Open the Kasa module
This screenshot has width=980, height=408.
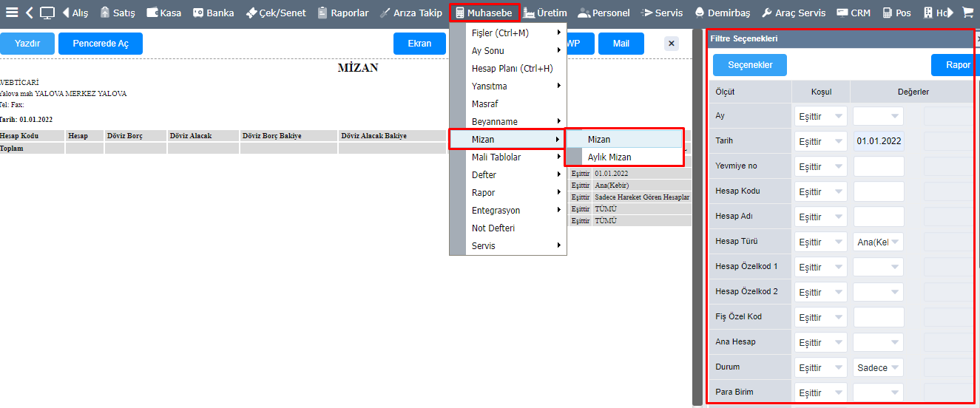[x=163, y=13]
